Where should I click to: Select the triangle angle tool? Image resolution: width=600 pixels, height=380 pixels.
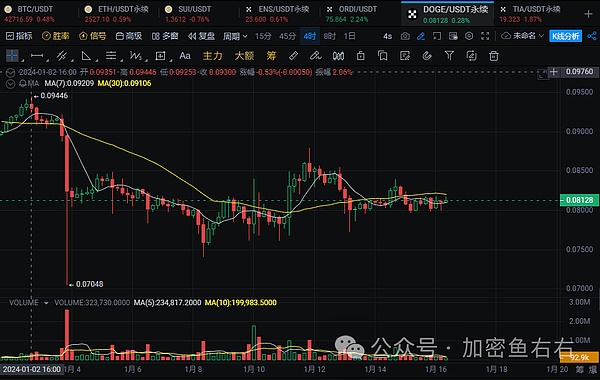[x=86, y=56]
